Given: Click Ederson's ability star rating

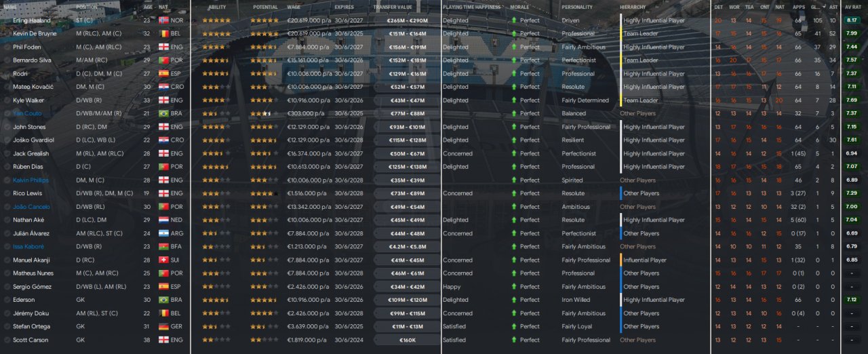Looking at the screenshot, I should [x=216, y=300].
